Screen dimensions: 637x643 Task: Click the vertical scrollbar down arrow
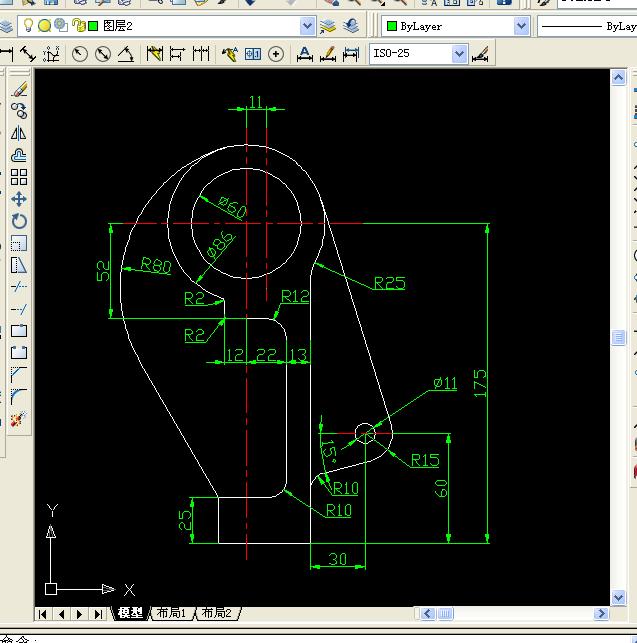pyautogui.click(x=619, y=597)
